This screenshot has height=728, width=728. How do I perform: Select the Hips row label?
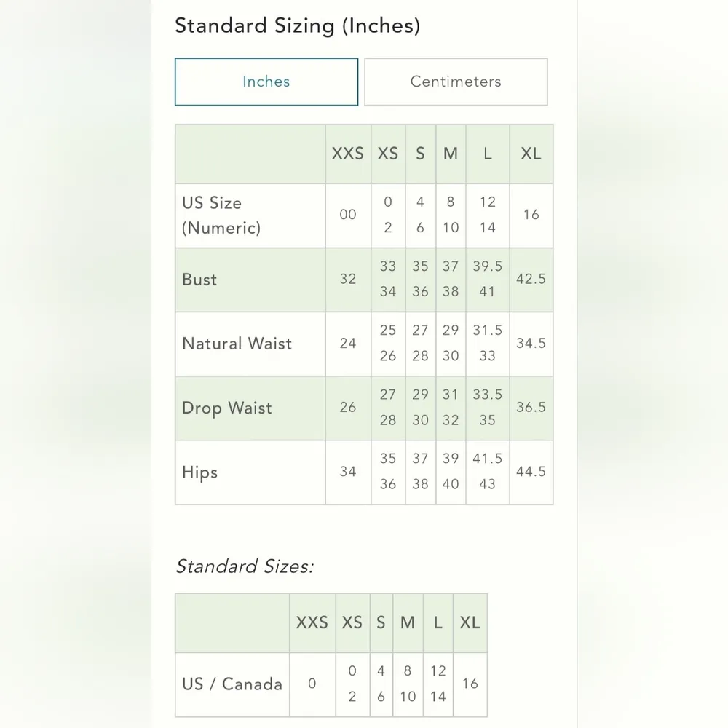[200, 472]
